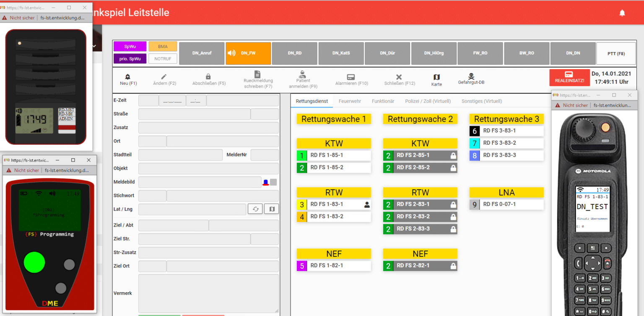Viewport: 644px width, 316px height.
Task: Click the map button next to Lat/Lng
Action: [271, 209]
